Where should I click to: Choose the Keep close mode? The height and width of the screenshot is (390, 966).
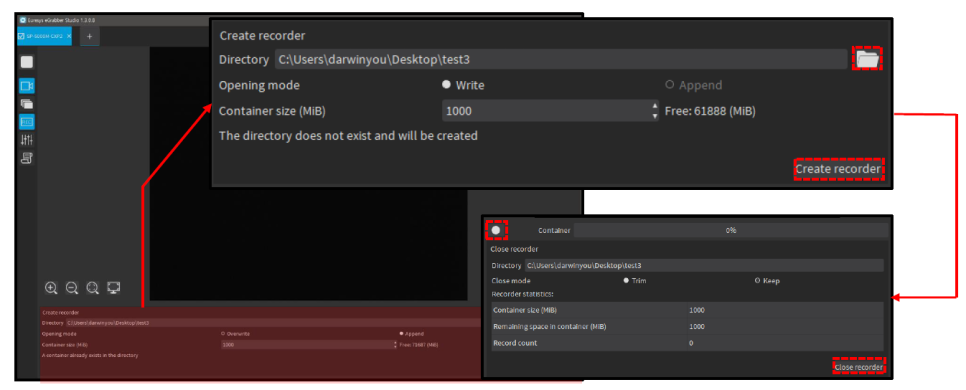(767, 280)
